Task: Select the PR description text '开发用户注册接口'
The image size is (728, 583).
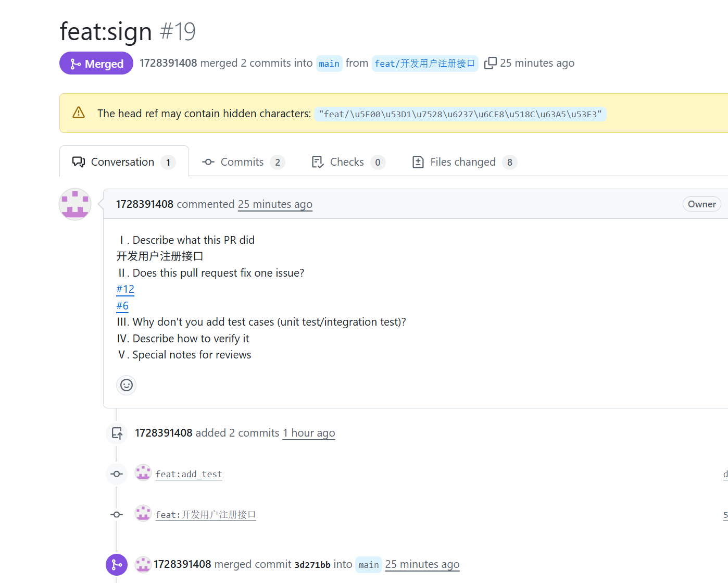Action: click(x=160, y=256)
